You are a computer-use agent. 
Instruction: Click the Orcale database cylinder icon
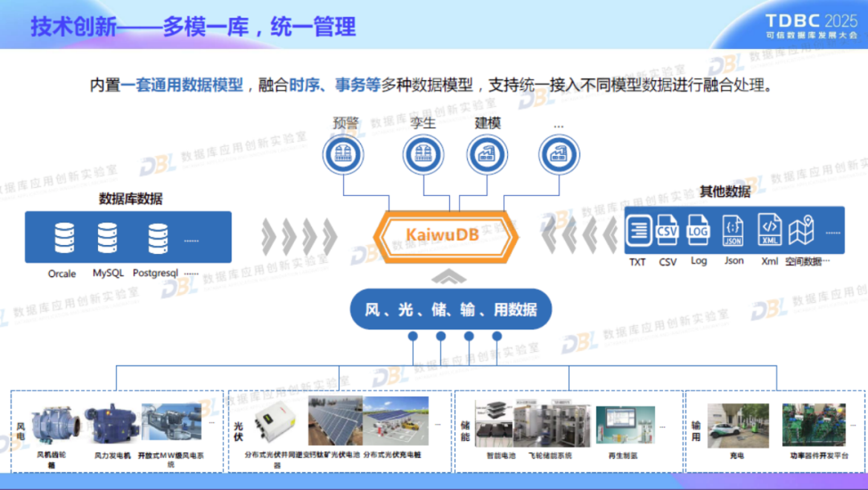(x=64, y=238)
